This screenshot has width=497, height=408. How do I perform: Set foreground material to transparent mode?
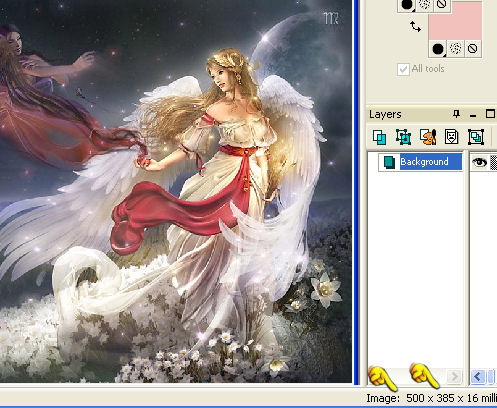click(441, 5)
